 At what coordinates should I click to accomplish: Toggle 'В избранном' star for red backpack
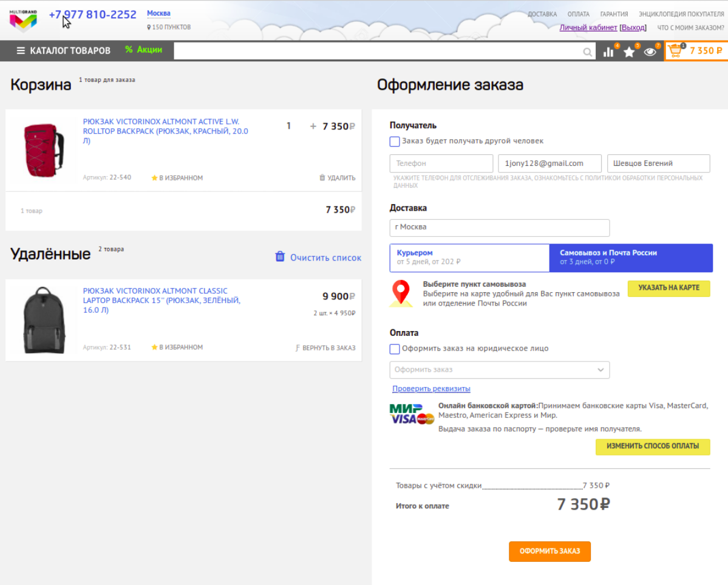click(x=155, y=178)
